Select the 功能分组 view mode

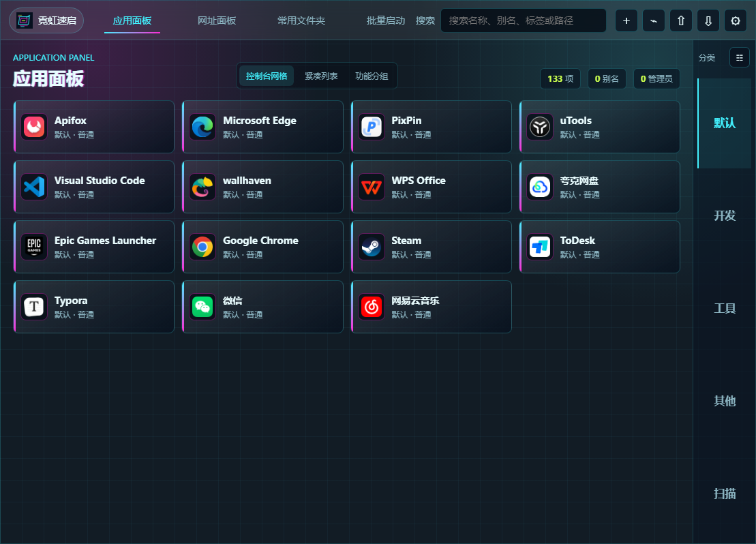372,76
